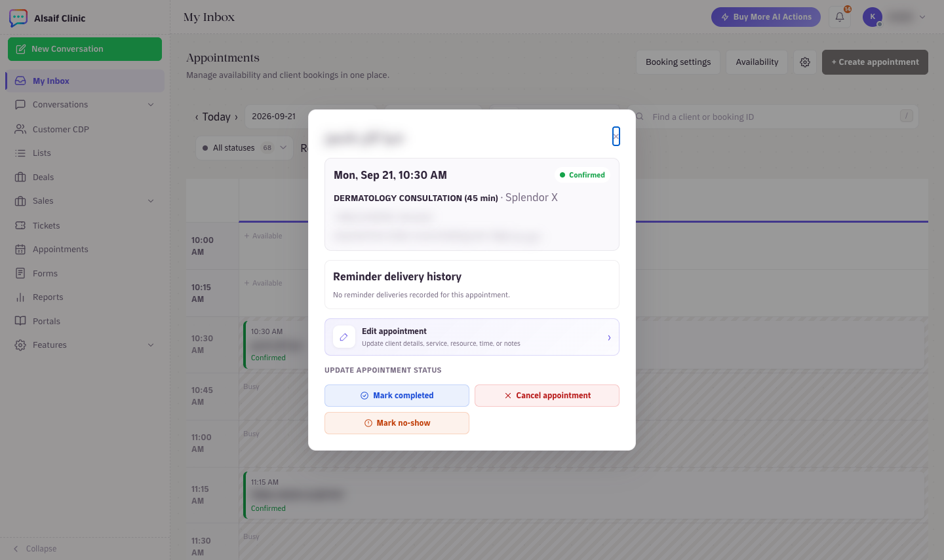Click the Forms sidebar icon
Screen dimensions: 944x560
click(20, 273)
